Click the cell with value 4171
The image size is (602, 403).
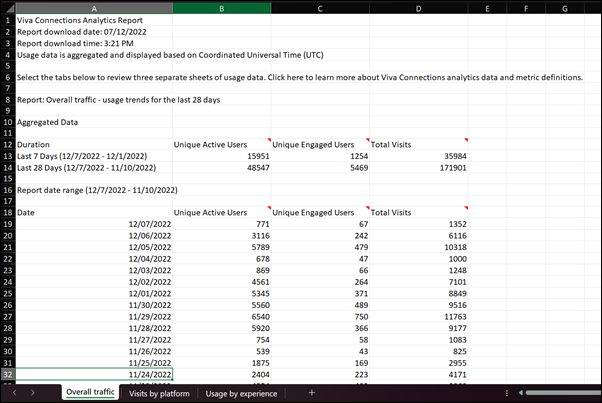pos(418,375)
